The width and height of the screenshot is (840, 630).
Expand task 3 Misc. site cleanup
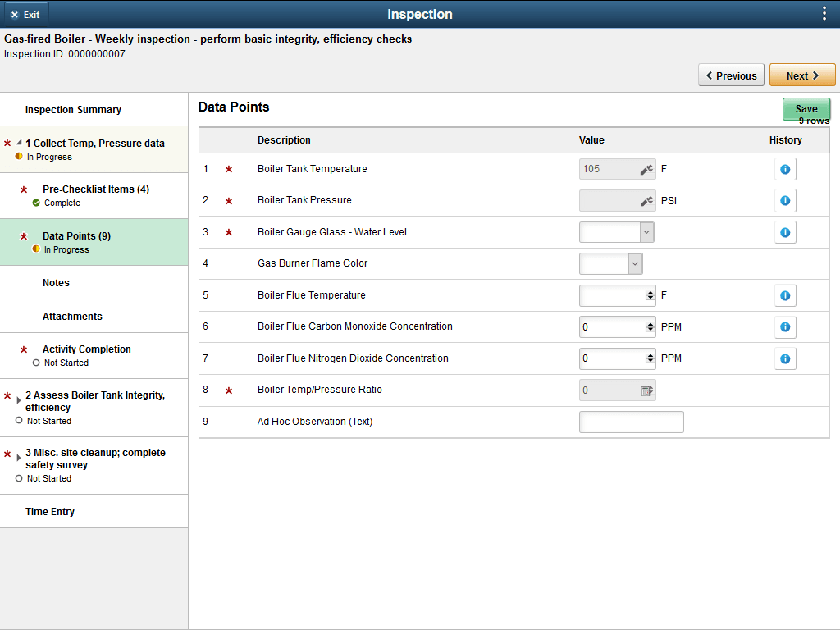point(19,458)
